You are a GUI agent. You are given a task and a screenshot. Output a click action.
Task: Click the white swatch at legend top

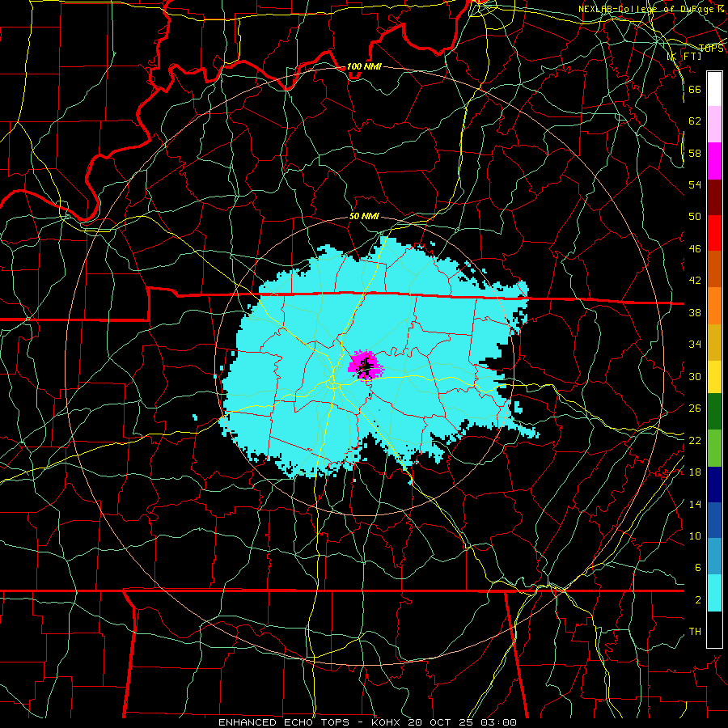[714, 89]
